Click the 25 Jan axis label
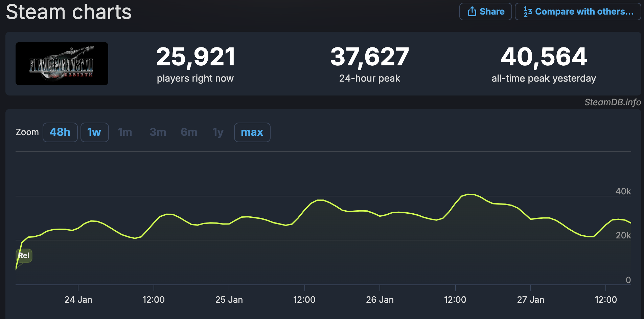The width and height of the screenshot is (644, 319). pyautogui.click(x=229, y=300)
